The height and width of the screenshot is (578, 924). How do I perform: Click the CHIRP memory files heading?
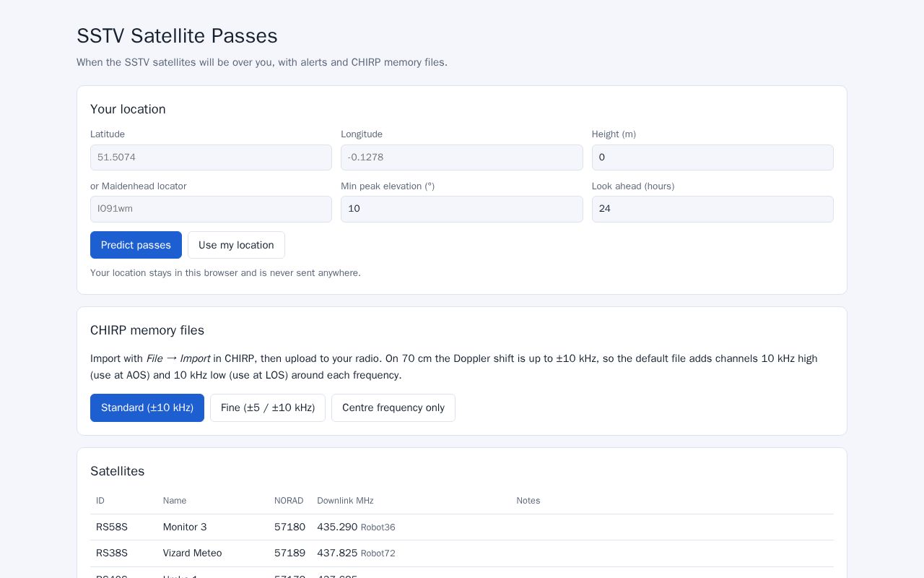(147, 330)
